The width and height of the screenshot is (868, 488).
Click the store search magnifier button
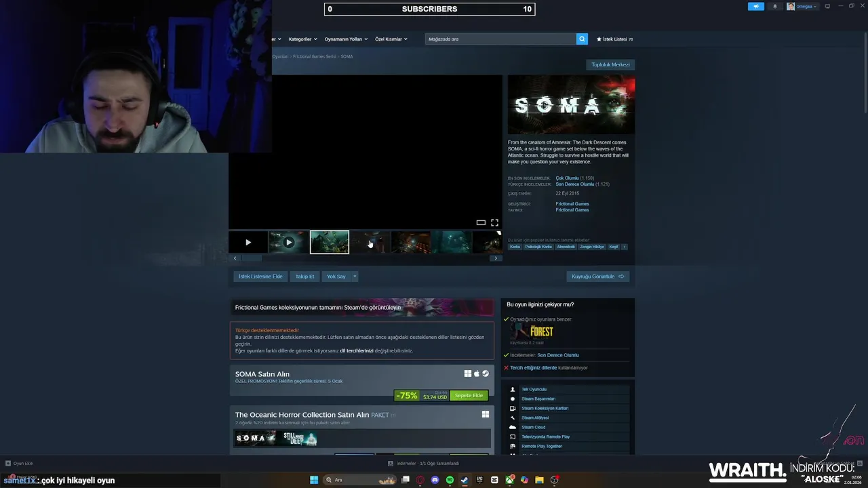(x=582, y=39)
